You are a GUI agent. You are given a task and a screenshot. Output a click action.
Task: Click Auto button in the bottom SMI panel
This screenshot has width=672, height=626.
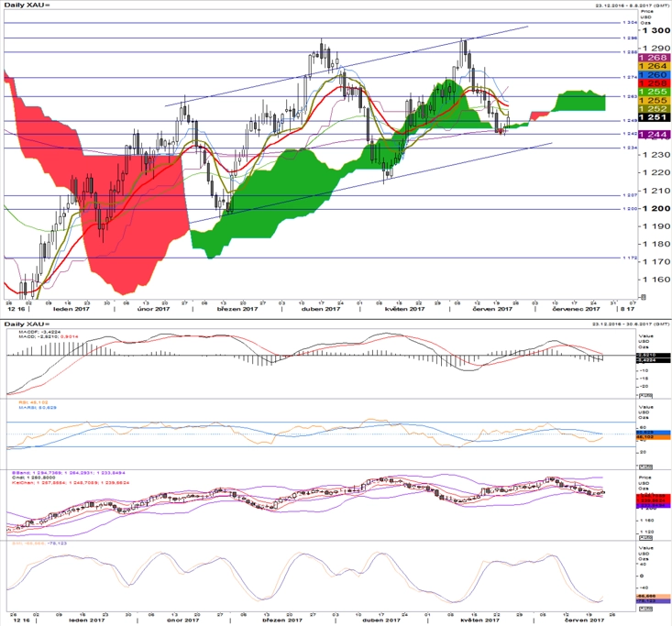click(645, 609)
